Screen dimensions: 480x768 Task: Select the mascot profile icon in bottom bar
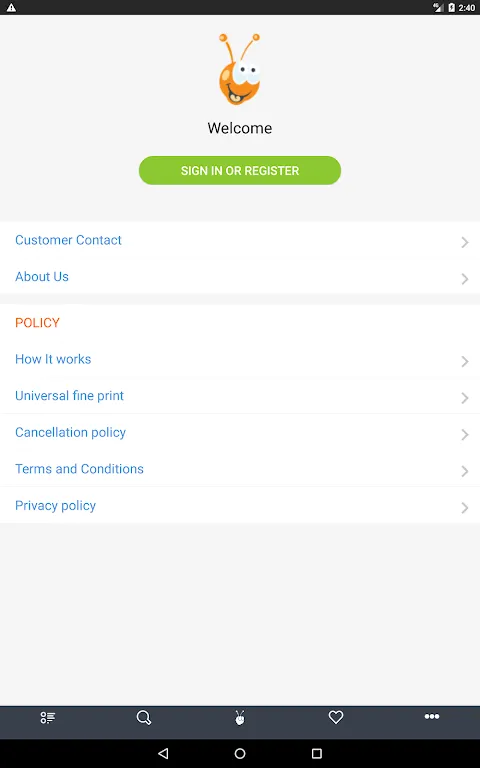(x=240, y=718)
